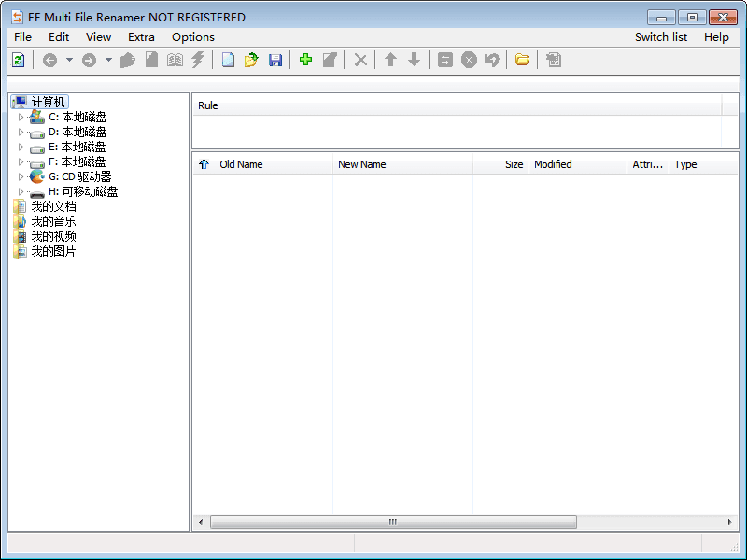Open the forward history dropdown arrow
Screen dimensions: 747x560
tap(108, 60)
